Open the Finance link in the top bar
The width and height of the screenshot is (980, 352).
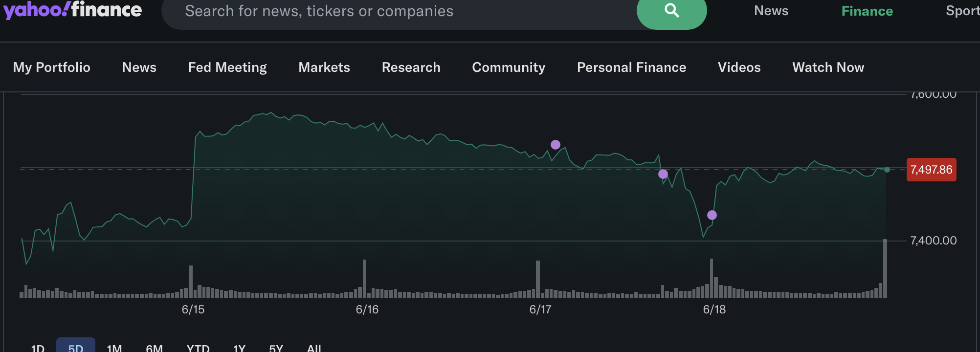(867, 11)
